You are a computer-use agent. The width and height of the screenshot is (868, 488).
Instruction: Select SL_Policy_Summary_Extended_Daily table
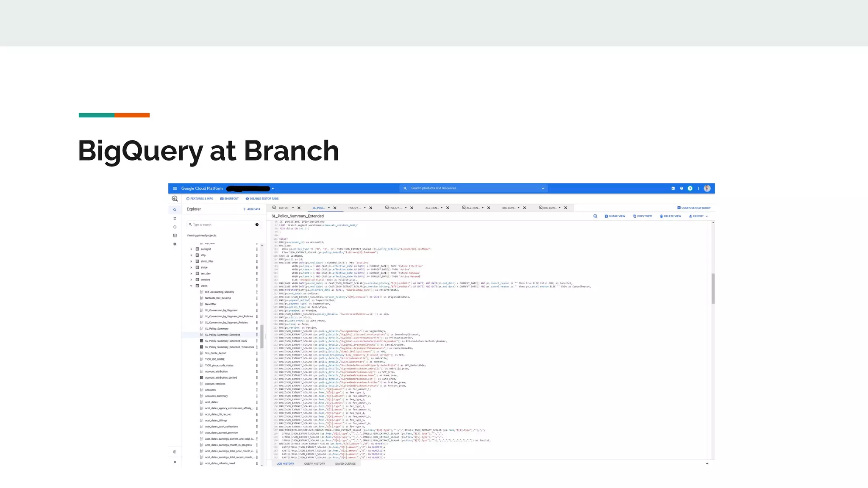click(x=226, y=341)
